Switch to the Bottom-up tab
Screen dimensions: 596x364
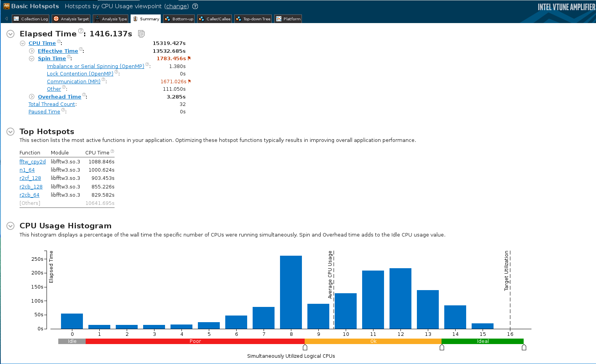[x=179, y=19]
